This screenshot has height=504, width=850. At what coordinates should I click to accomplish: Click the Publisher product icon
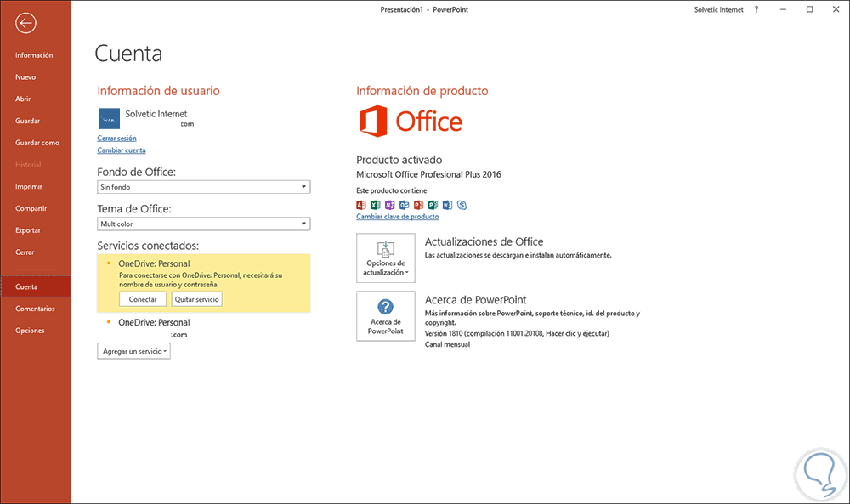(433, 205)
